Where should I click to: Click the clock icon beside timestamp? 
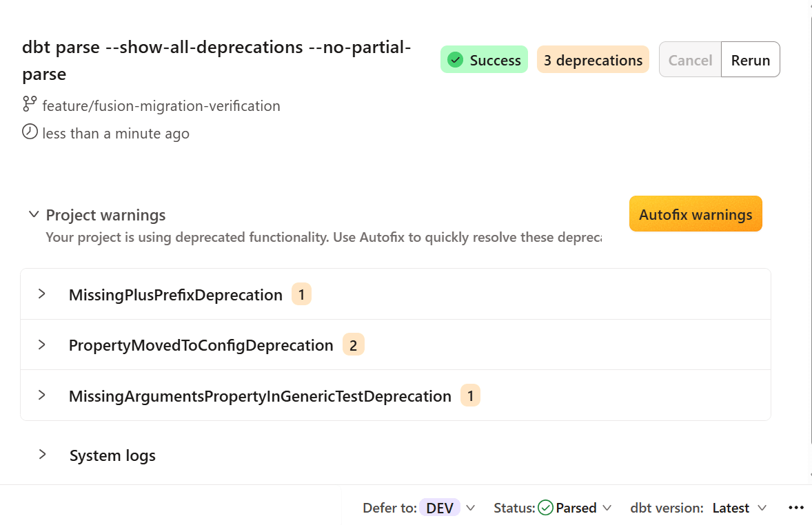pyautogui.click(x=30, y=132)
